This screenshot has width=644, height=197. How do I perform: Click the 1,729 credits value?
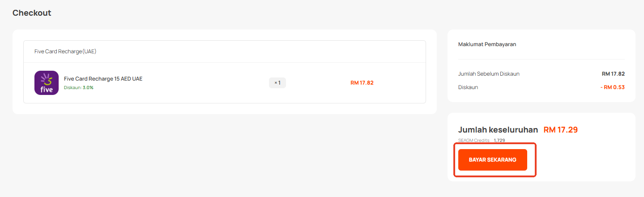[x=499, y=141]
